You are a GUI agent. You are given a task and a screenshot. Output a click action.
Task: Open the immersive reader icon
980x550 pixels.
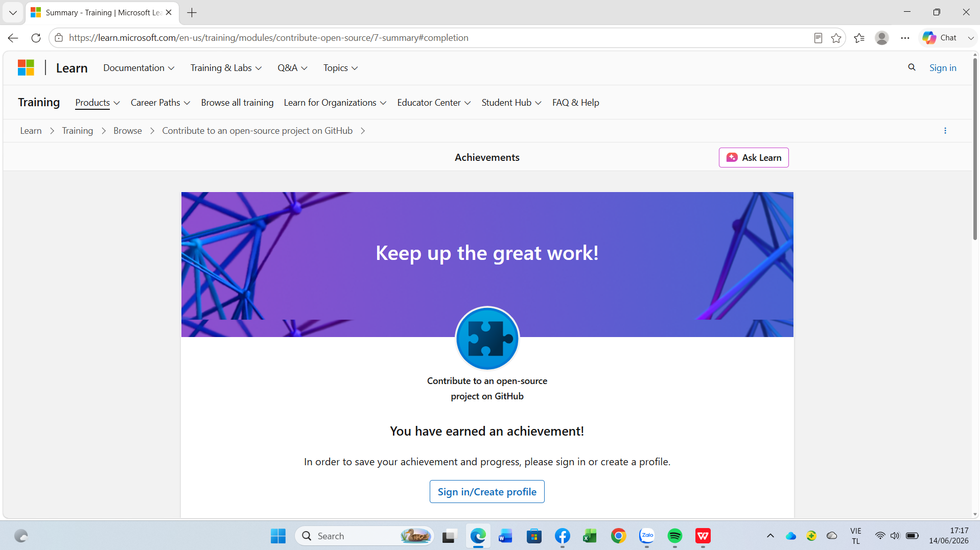click(x=818, y=38)
